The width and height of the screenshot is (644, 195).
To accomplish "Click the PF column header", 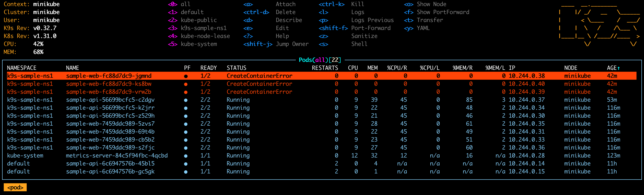I will [187, 68].
